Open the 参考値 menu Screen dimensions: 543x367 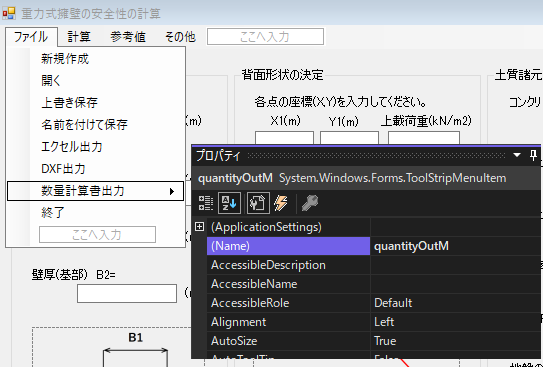128,37
